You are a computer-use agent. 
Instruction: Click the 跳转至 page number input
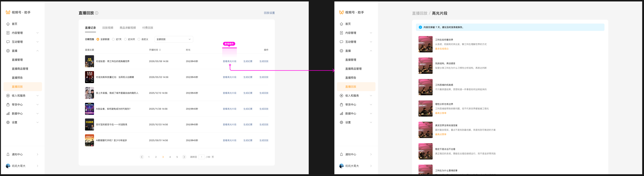tap(201, 157)
